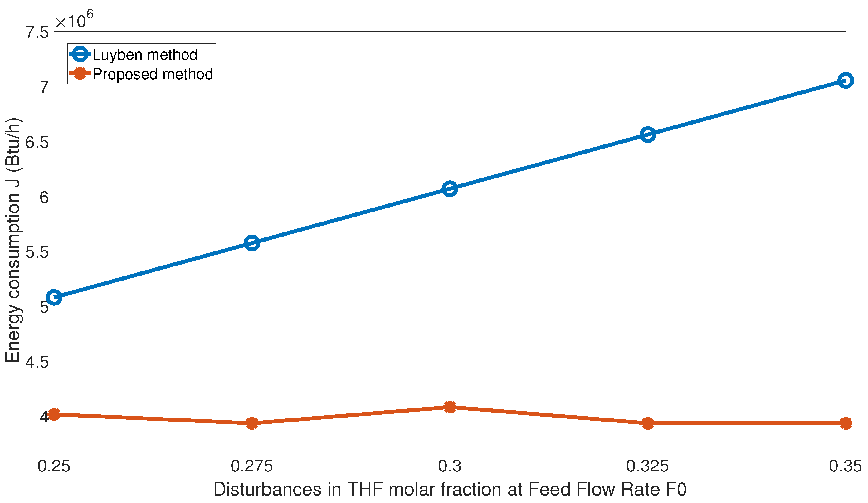Select the "Luyben method" legend label
Viewport: 868px width, 503px height.
coord(145,55)
